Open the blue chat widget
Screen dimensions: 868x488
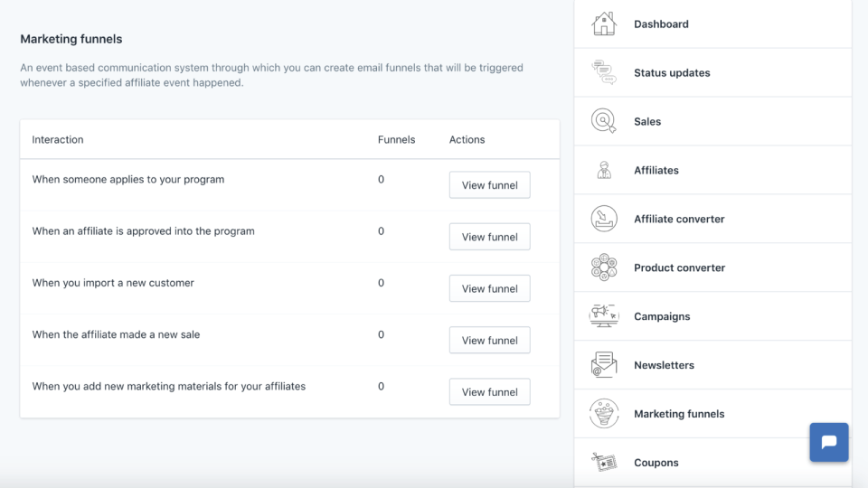[x=829, y=443]
